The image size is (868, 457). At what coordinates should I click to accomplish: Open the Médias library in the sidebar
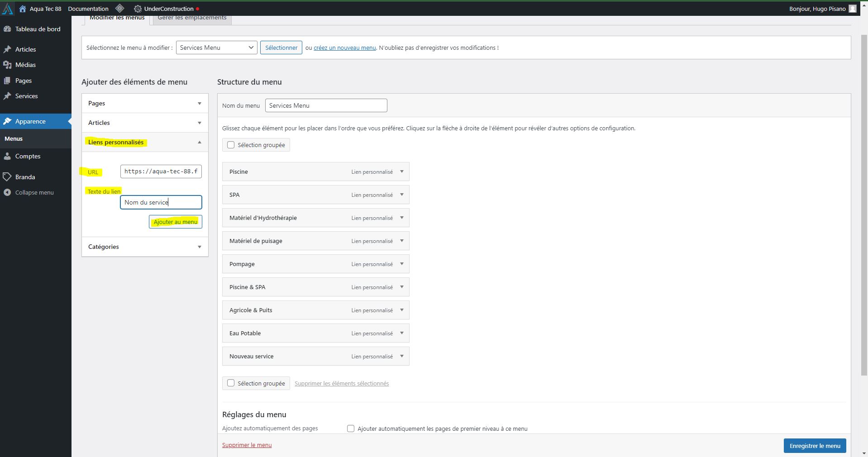25,65
